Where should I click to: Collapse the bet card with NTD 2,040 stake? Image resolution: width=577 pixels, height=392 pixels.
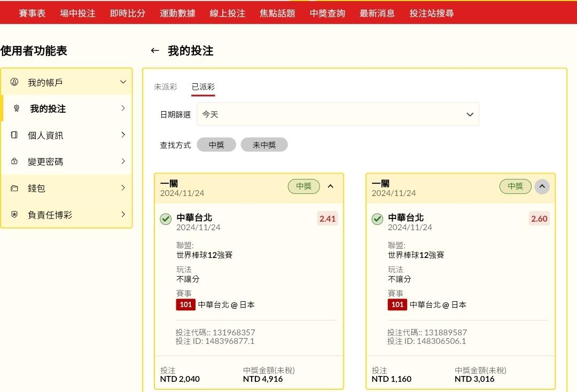click(x=331, y=186)
